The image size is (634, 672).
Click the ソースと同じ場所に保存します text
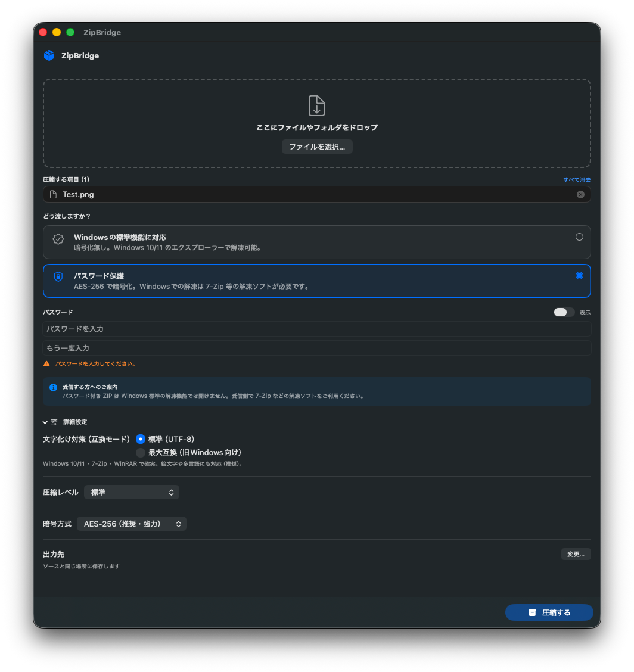coord(82,566)
